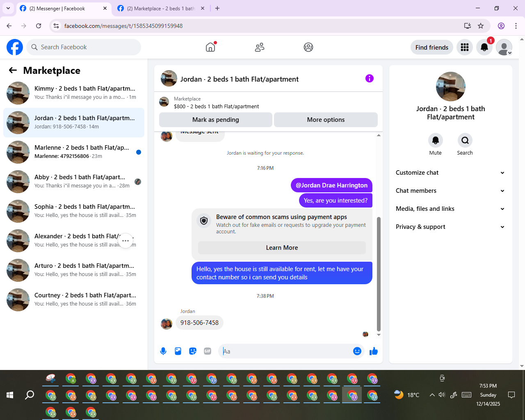
Task: Open the notifications bell icon
Action: (484, 47)
